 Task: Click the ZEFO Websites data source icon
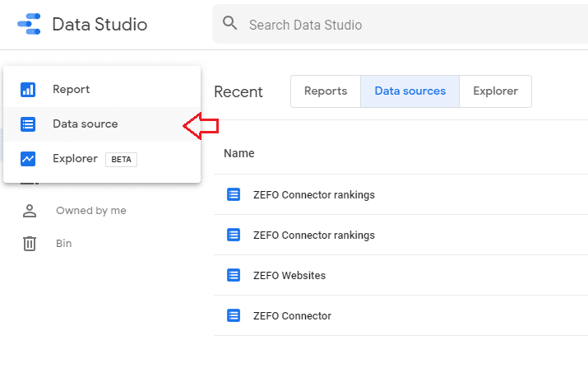click(x=234, y=275)
